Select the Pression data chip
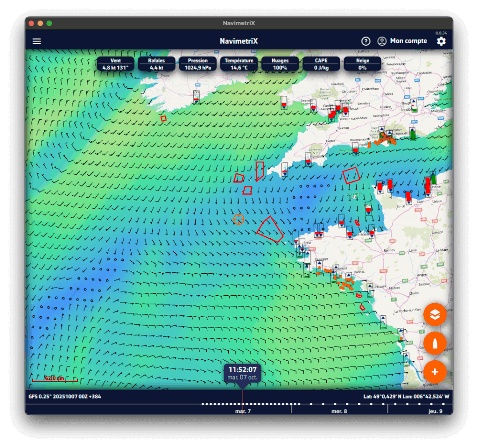The width and height of the screenshot is (478, 448). point(198,64)
